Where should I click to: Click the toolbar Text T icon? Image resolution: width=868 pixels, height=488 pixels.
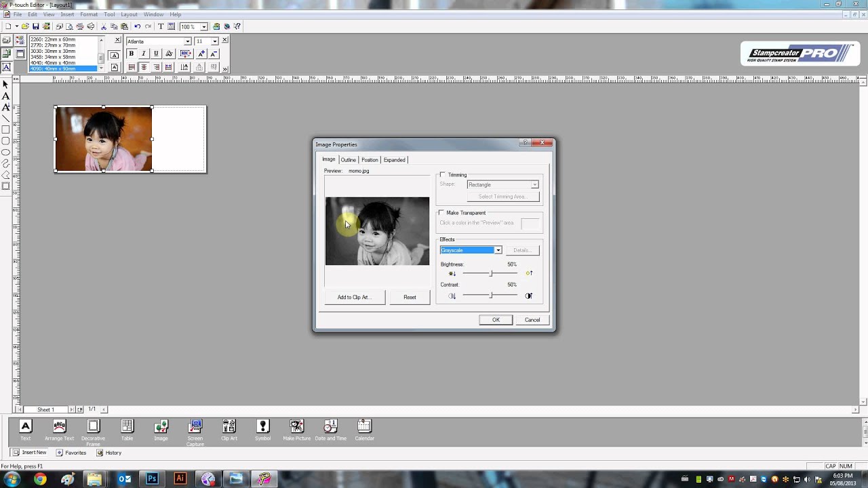[x=161, y=26]
